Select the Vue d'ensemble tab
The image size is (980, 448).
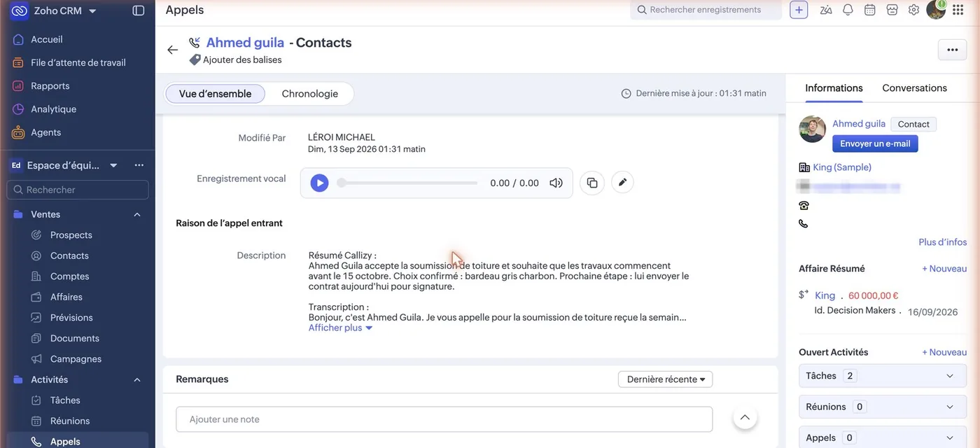(215, 94)
